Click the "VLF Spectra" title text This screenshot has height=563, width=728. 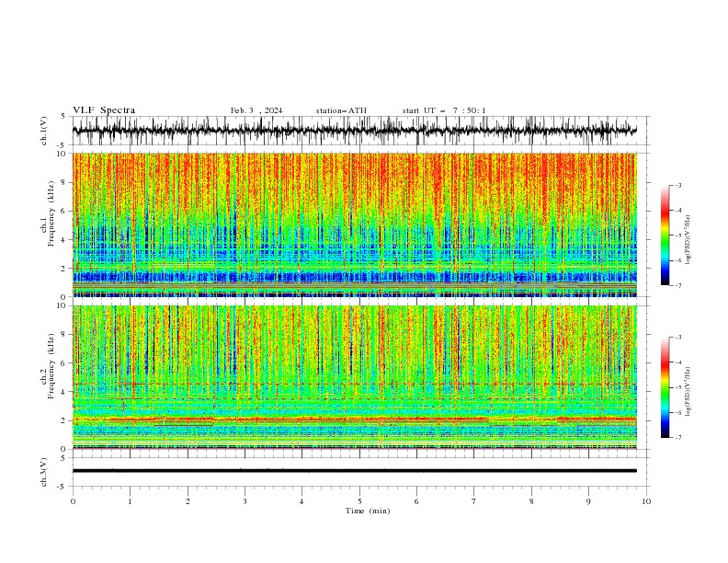(104, 110)
